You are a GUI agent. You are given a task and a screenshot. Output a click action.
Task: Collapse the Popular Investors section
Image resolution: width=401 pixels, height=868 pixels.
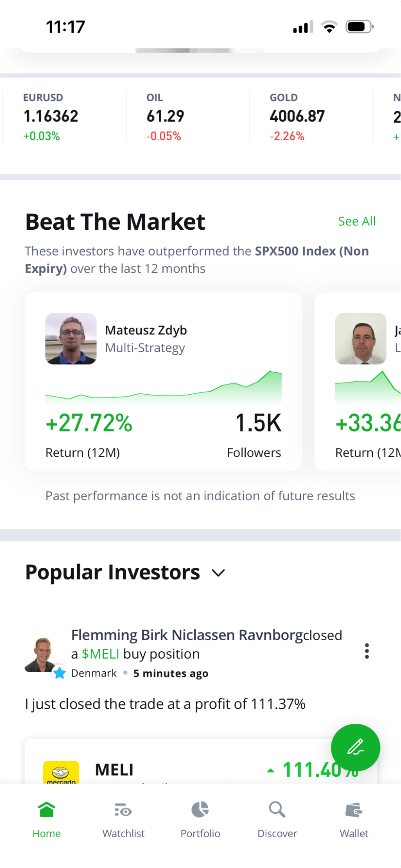218,573
